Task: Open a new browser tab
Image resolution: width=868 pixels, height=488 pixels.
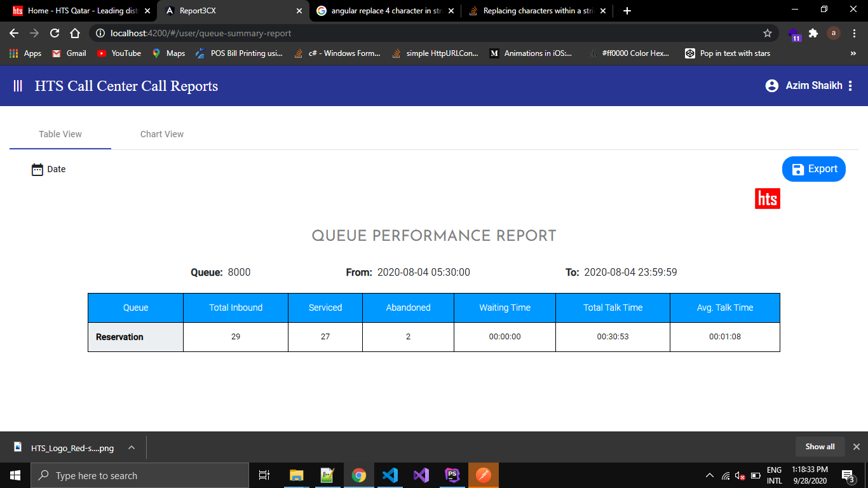Action: point(627,11)
